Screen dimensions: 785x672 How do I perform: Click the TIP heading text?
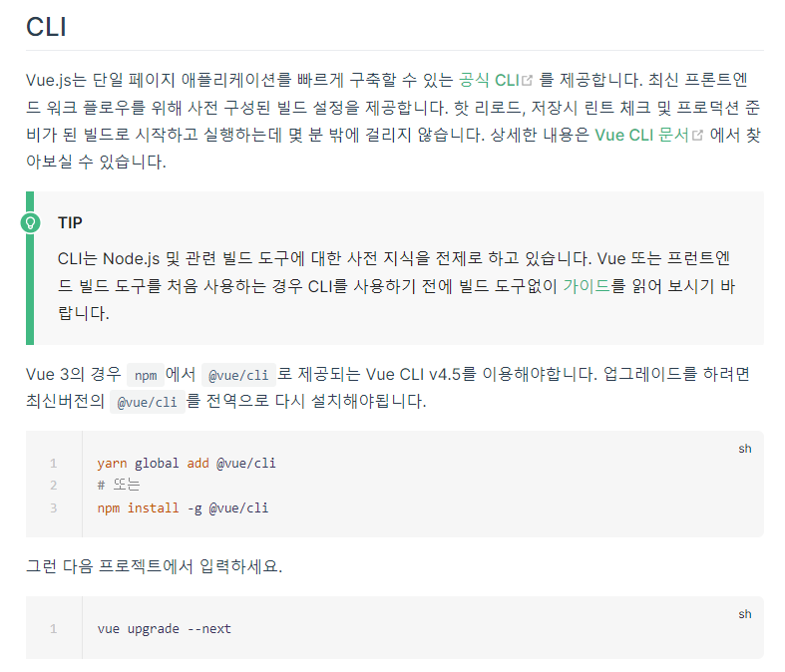pyautogui.click(x=70, y=222)
